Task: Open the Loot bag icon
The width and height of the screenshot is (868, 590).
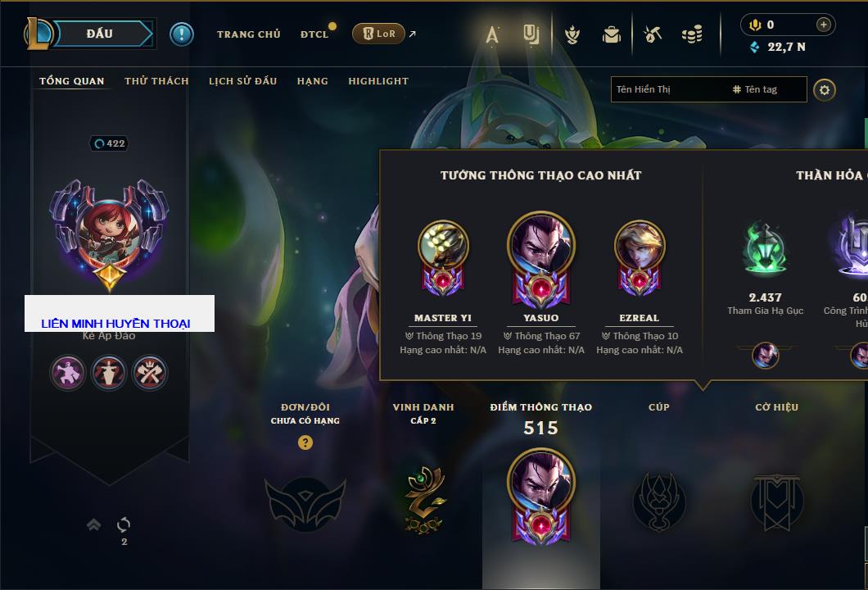Action: [612, 35]
